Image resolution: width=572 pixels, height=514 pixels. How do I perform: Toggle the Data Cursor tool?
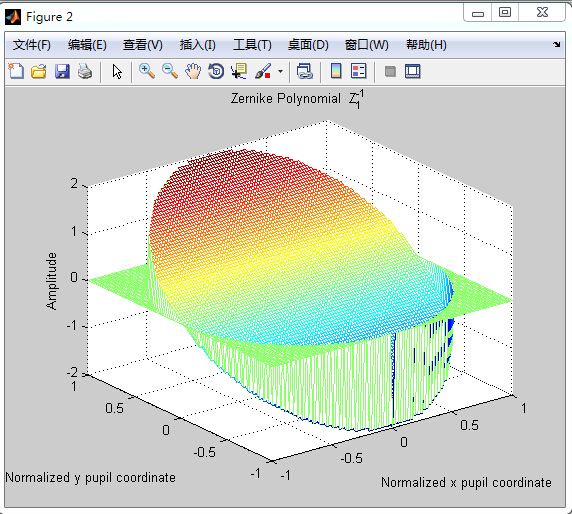tap(239, 71)
